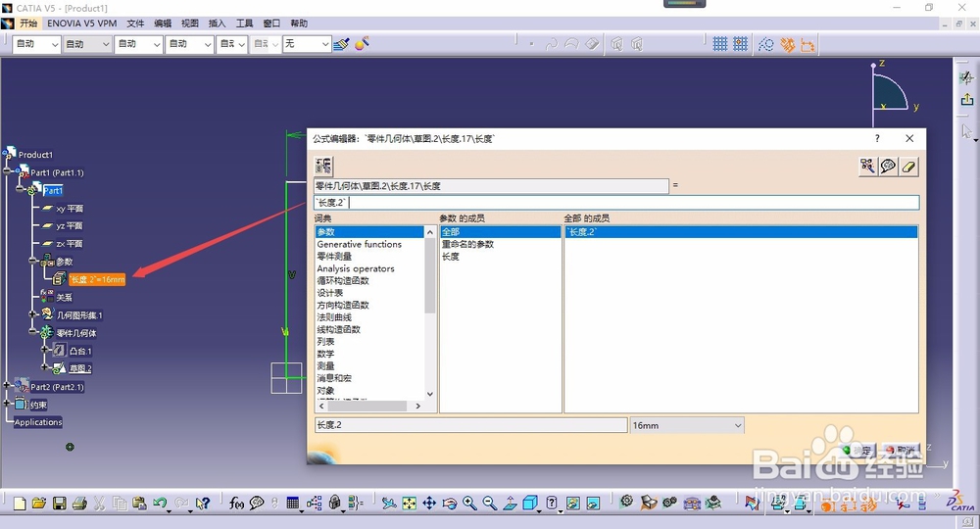Click the Open file folder icon

[x=39, y=503]
